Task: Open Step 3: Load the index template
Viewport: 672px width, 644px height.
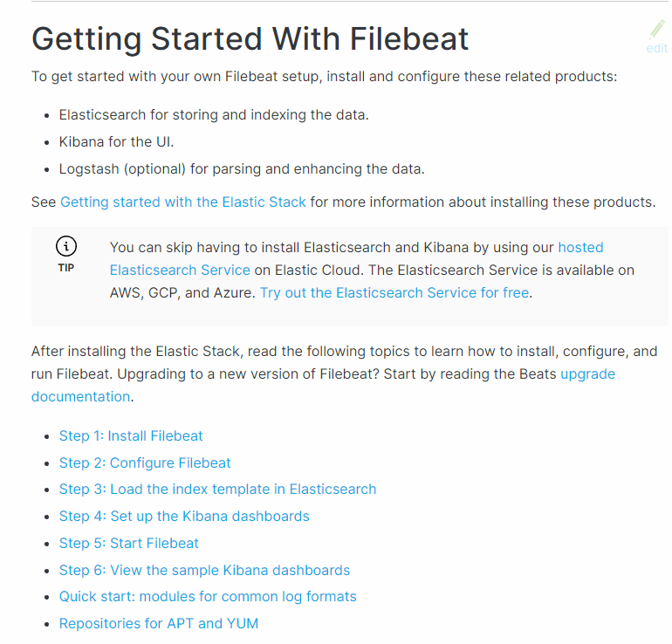Action: pos(217,490)
